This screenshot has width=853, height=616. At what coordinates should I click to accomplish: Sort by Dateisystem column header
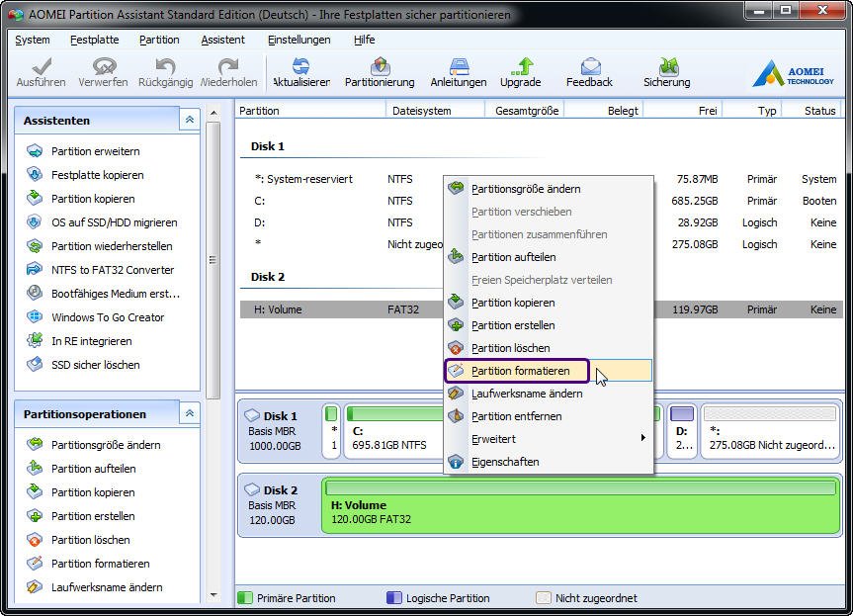tap(435, 111)
